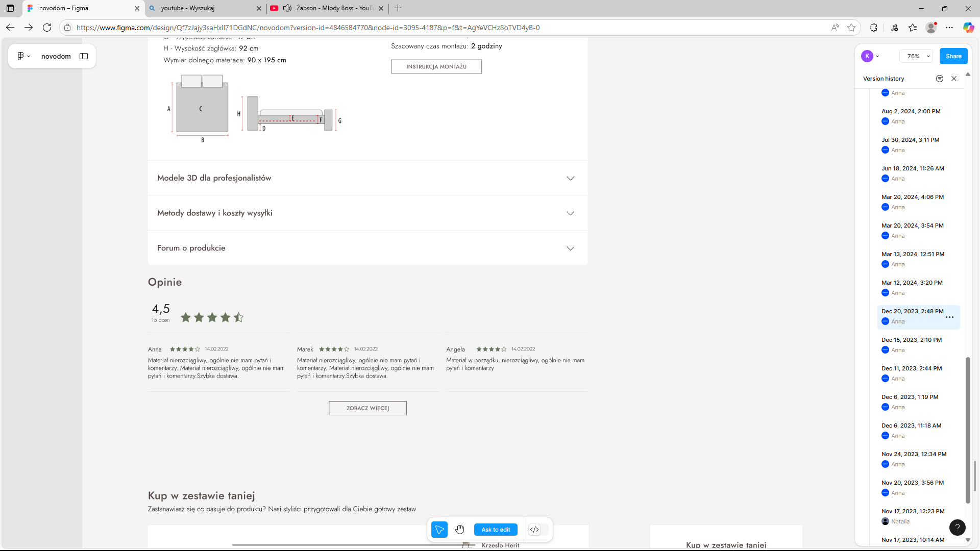Expand Modele 3D dla profesjonalistów section
The image size is (980, 551).
tap(570, 178)
